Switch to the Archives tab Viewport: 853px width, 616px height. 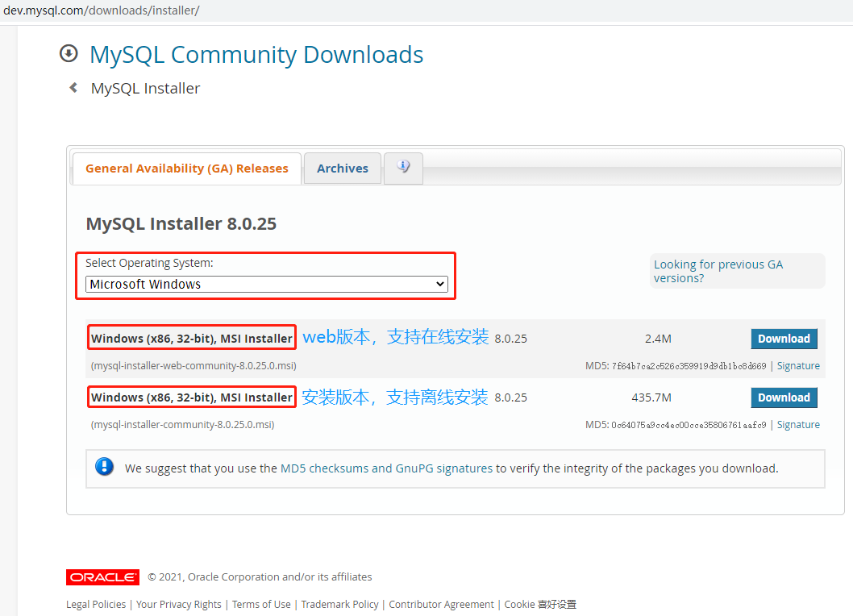[x=342, y=169]
